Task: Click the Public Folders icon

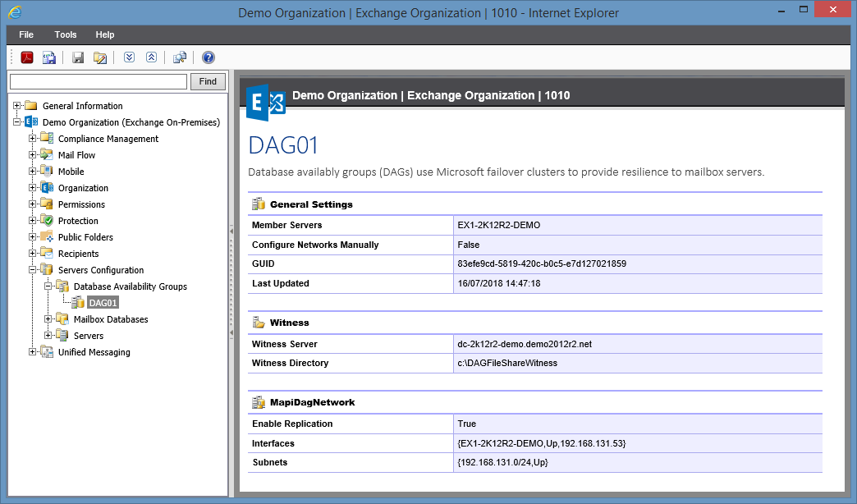Action: pos(47,236)
